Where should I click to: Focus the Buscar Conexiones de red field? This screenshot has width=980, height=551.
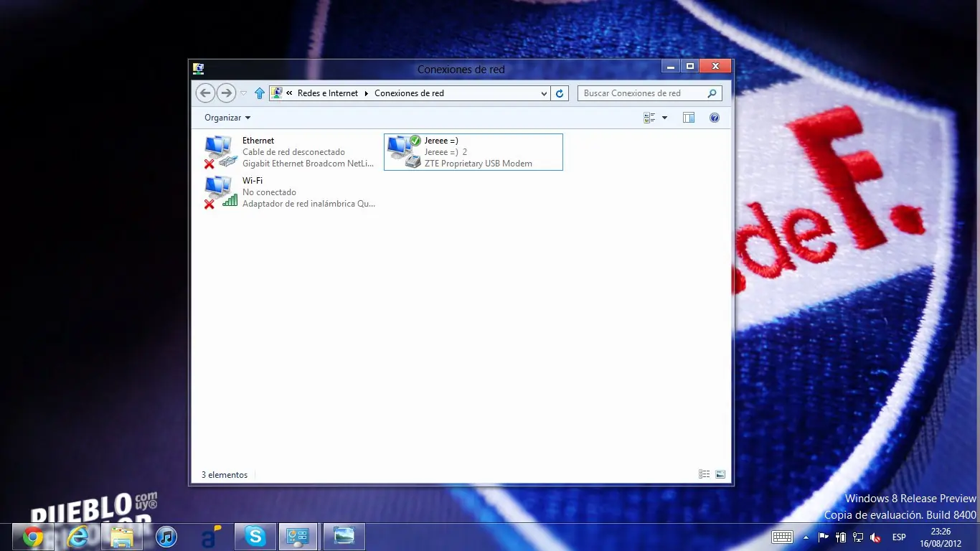[x=649, y=93]
